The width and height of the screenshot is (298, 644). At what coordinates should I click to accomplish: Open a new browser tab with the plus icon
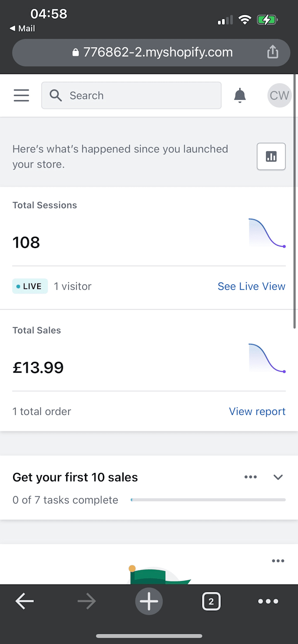click(149, 601)
